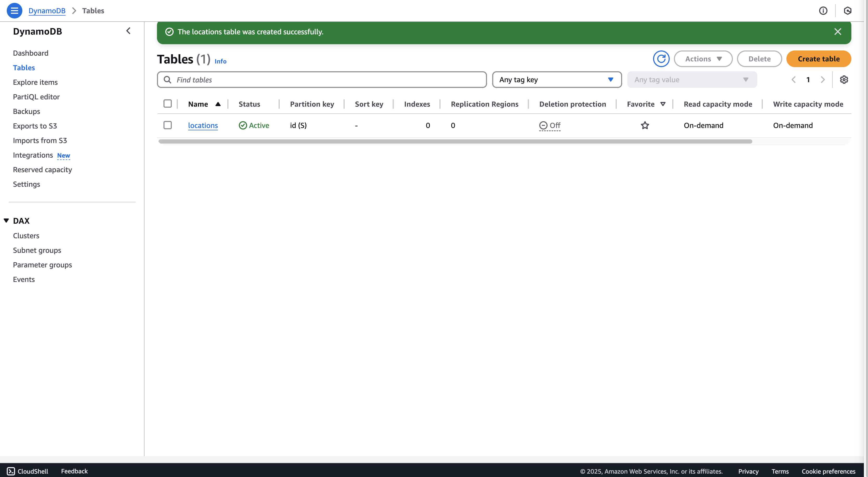This screenshot has height=477, width=868.
Task: Click the Info link next to Tables
Action: pyautogui.click(x=220, y=61)
